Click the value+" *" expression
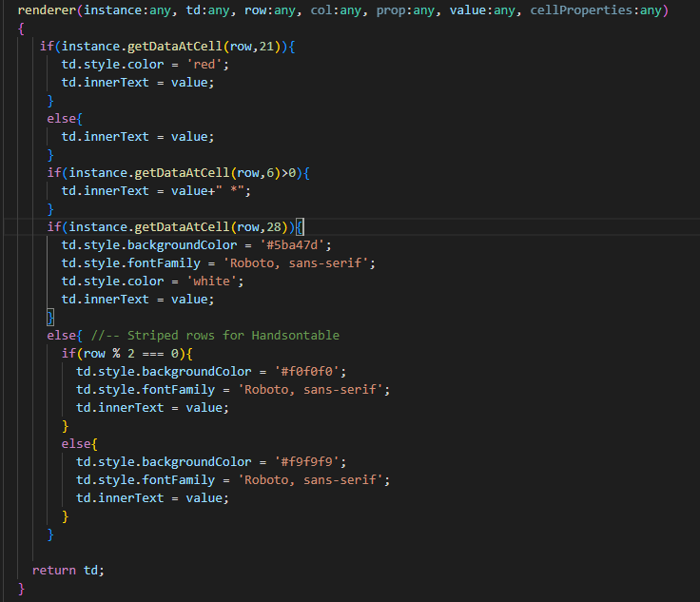Image resolution: width=700 pixels, height=602 pixels. (x=207, y=191)
